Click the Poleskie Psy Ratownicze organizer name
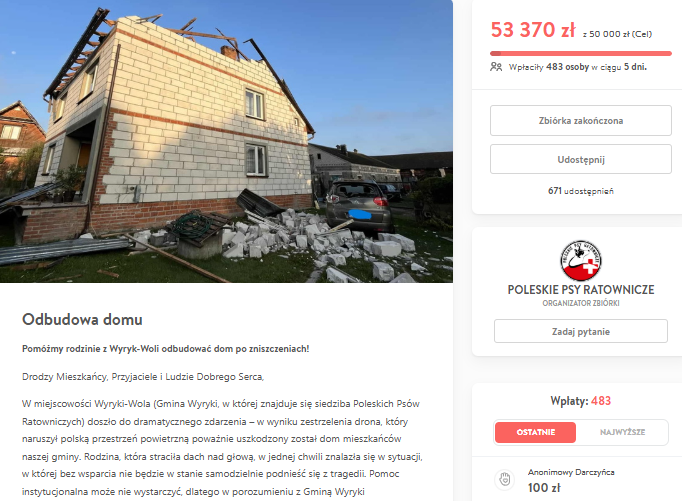 click(x=581, y=290)
